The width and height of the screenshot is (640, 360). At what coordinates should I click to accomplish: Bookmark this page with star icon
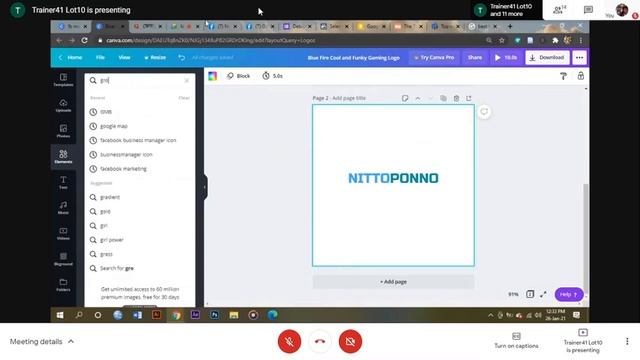502,40
